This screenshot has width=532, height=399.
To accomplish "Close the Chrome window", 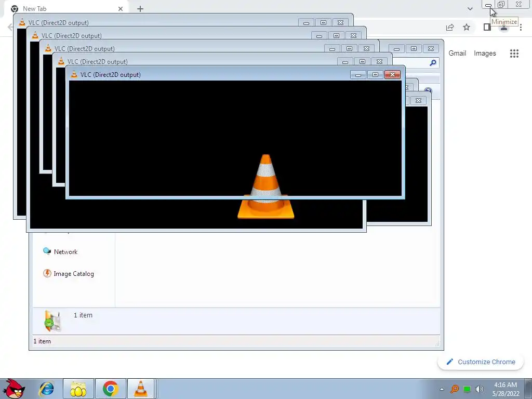I will pos(519,5).
